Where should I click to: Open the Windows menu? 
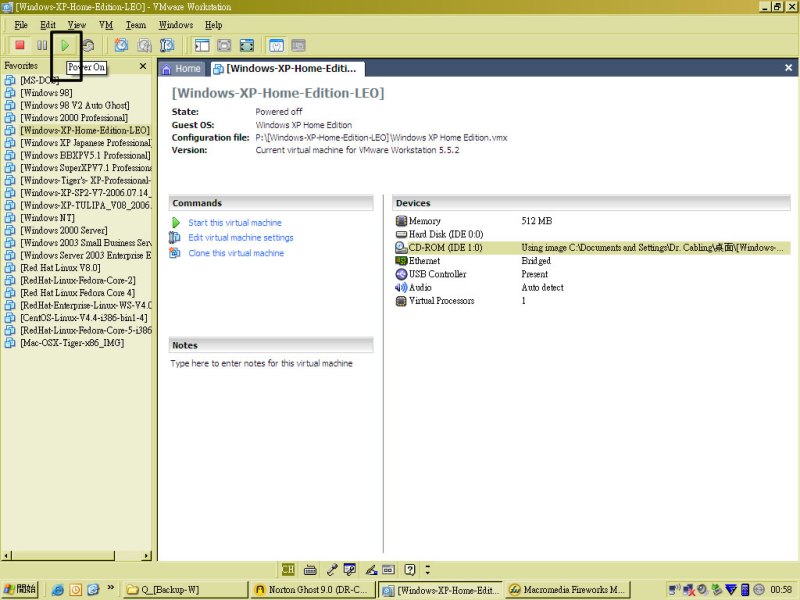point(176,25)
